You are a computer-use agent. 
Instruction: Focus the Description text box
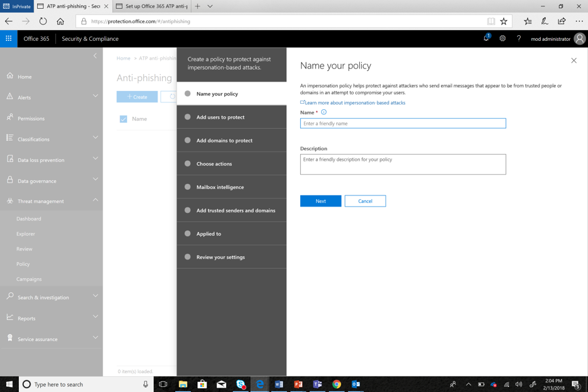(x=403, y=165)
